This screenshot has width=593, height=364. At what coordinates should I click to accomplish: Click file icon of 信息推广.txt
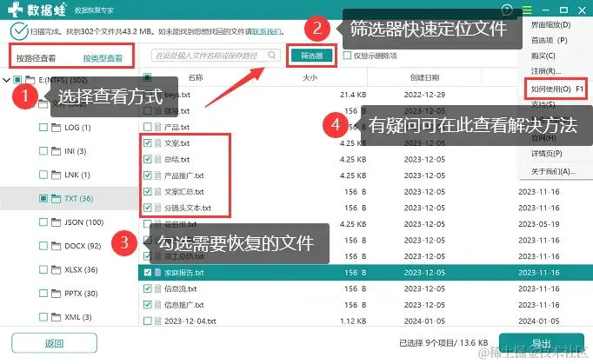(x=158, y=305)
